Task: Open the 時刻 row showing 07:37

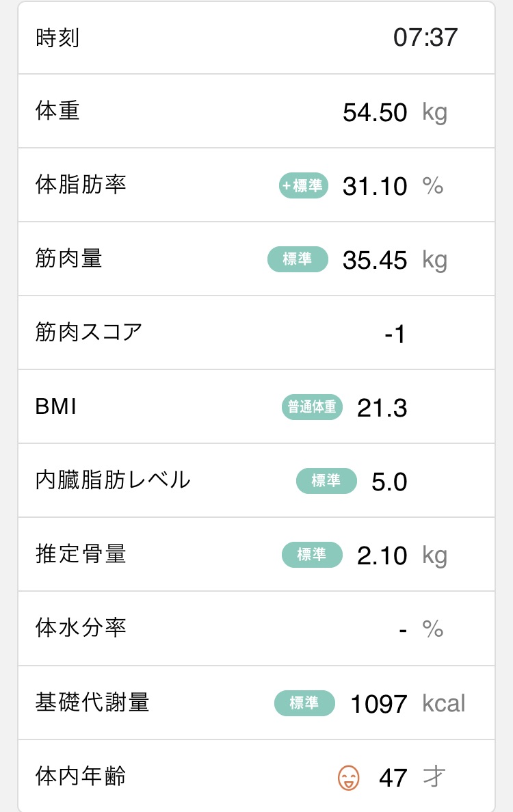Action: click(x=256, y=38)
